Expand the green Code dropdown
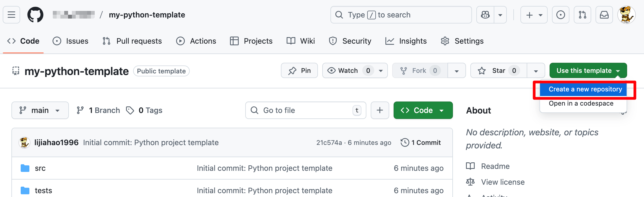Image resolution: width=644 pixels, height=197 pixels. (x=423, y=110)
